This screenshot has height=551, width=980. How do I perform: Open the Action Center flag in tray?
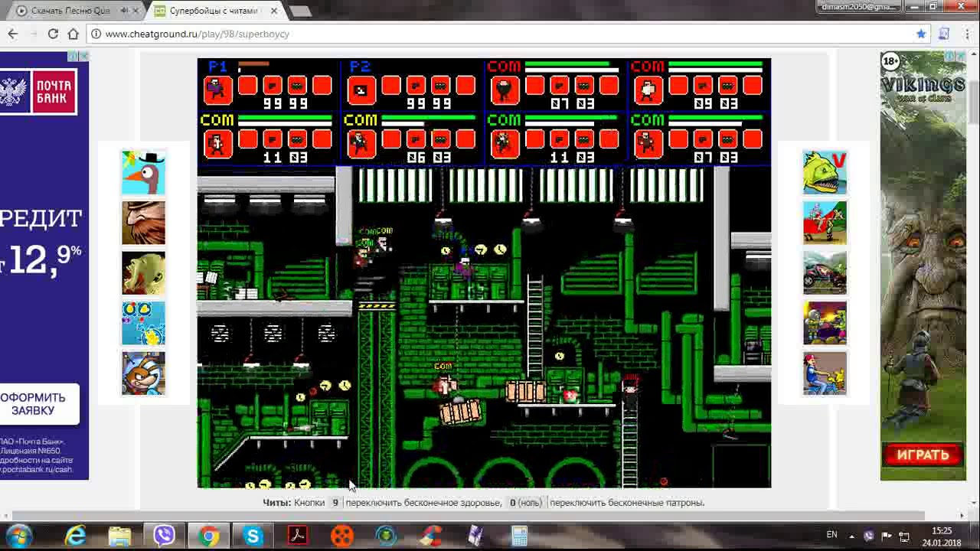pyautogui.click(x=887, y=536)
